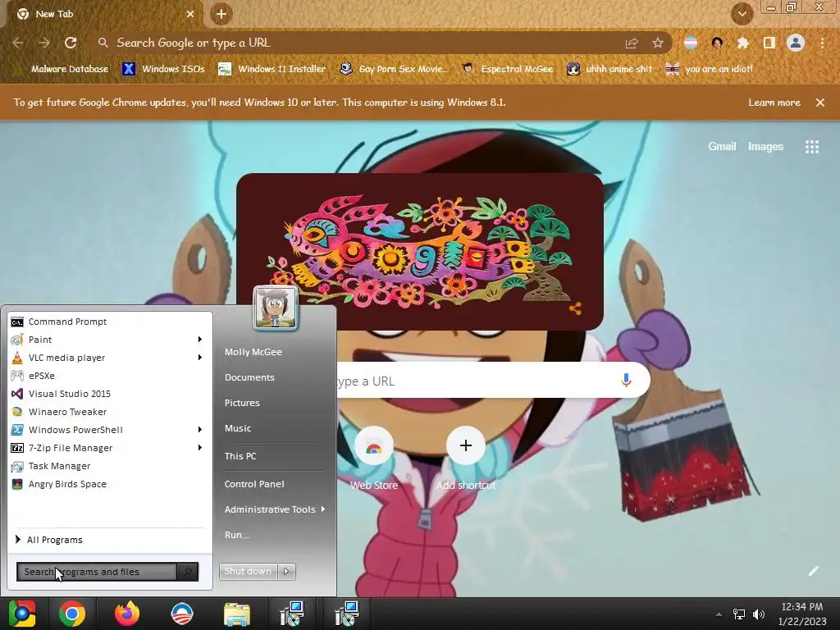Open the Espectral McGee bookmark
The height and width of the screenshot is (630, 840).
pyautogui.click(x=508, y=69)
